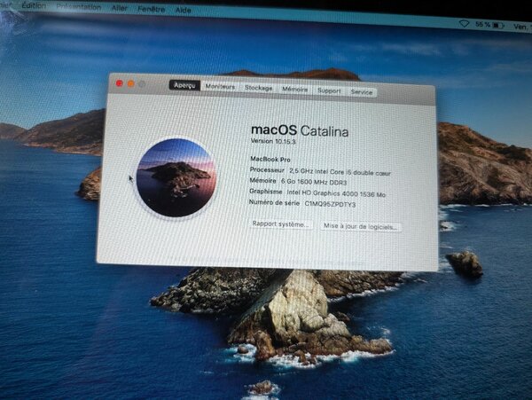This screenshot has width=532, height=400.
Task: Click the Wi-Fi status icon
Action: coord(464,24)
